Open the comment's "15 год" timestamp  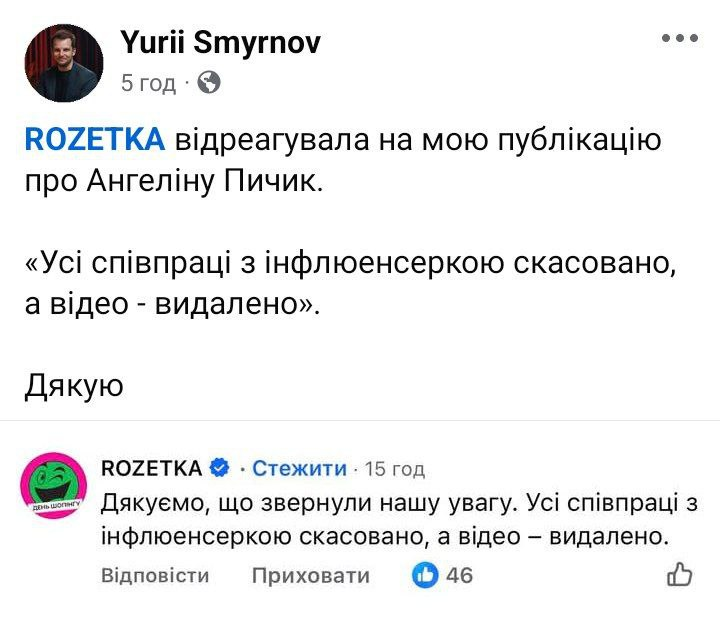(x=395, y=469)
